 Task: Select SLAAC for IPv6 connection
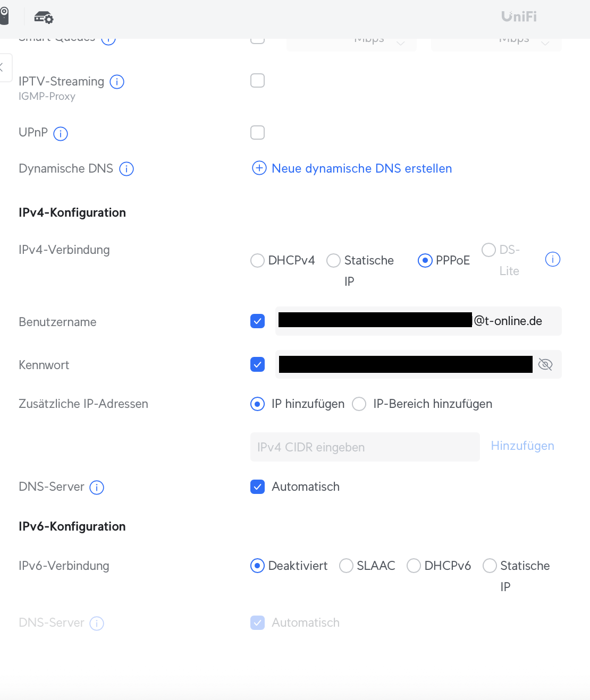346,566
